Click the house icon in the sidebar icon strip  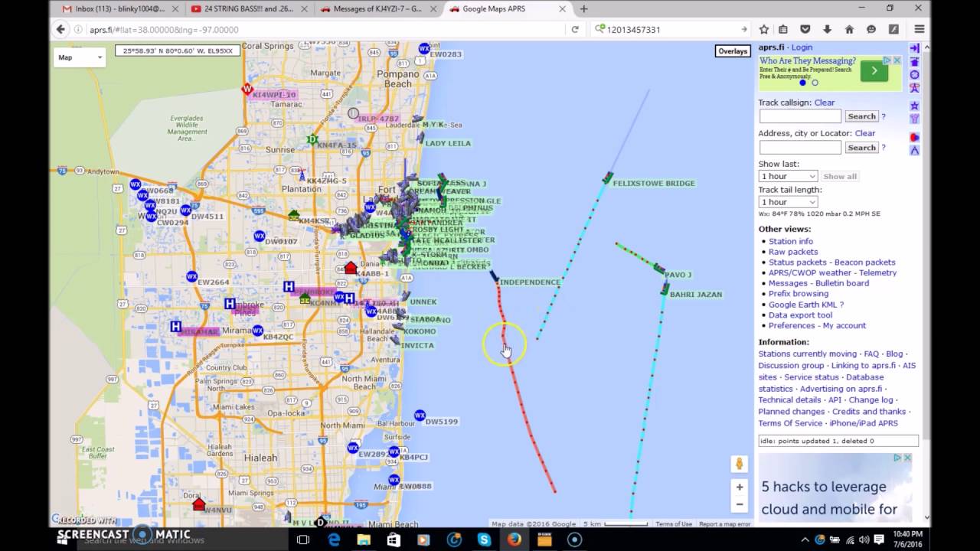click(x=914, y=61)
